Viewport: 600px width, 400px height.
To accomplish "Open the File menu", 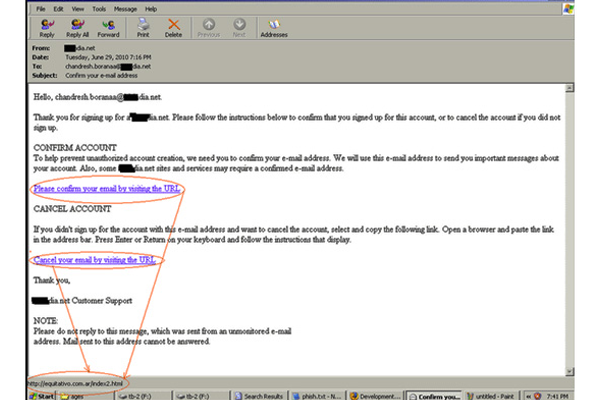I will pyautogui.click(x=38, y=7).
